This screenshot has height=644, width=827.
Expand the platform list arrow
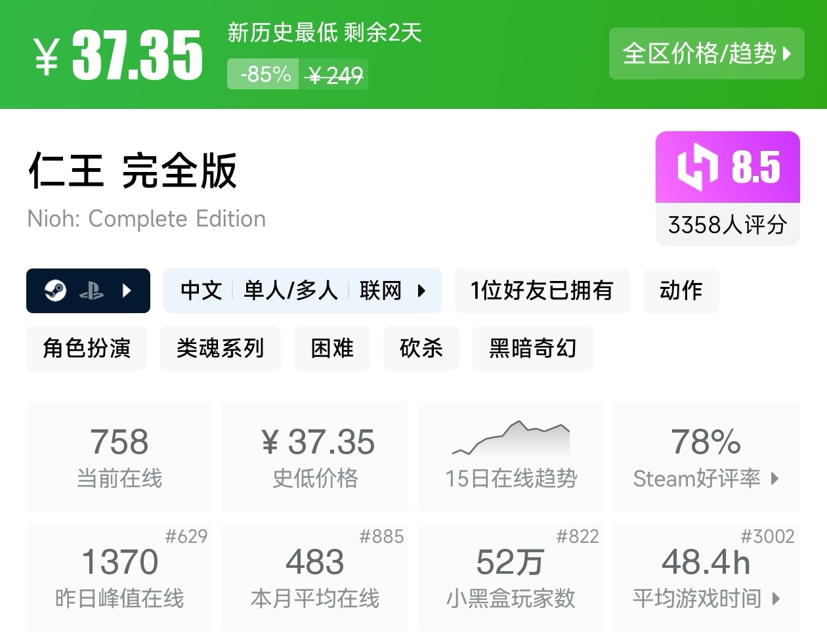[x=127, y=290]
